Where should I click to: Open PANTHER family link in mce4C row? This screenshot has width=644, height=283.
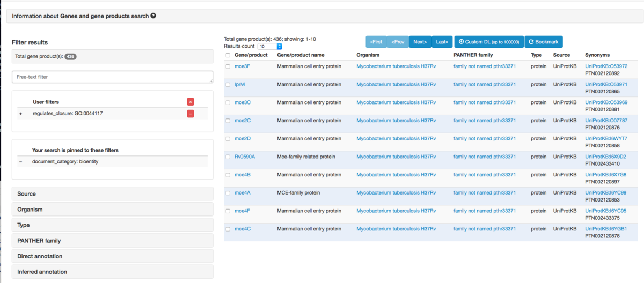[485, 229]
